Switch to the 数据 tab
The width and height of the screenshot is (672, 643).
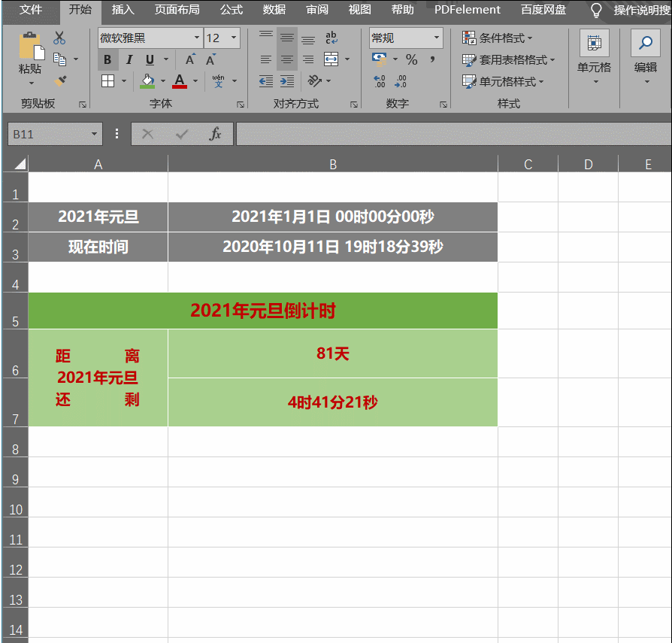pyautogui.click(x=274, y=10)
